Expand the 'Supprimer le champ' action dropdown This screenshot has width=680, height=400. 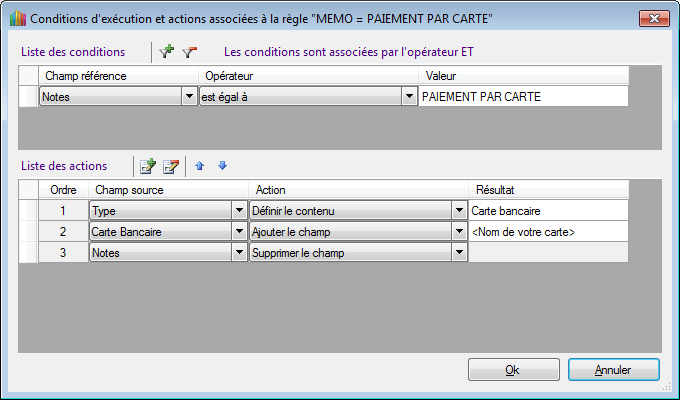[x=459, y=253]
